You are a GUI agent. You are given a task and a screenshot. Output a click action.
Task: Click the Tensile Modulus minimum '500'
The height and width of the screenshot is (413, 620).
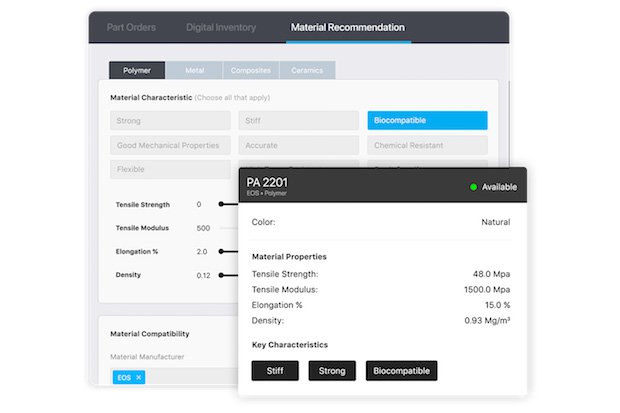click(203, 228)
